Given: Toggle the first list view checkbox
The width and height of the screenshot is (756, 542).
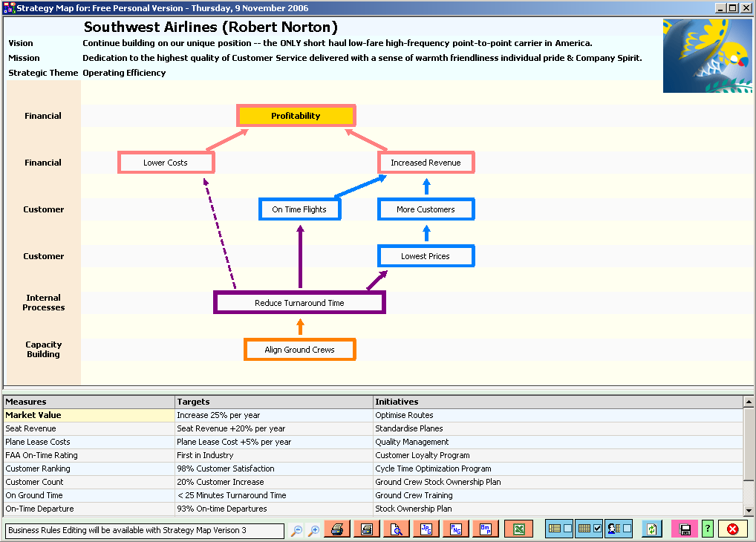Looking at the screenshot, I should pyautogui.click(x=568, y=529).
